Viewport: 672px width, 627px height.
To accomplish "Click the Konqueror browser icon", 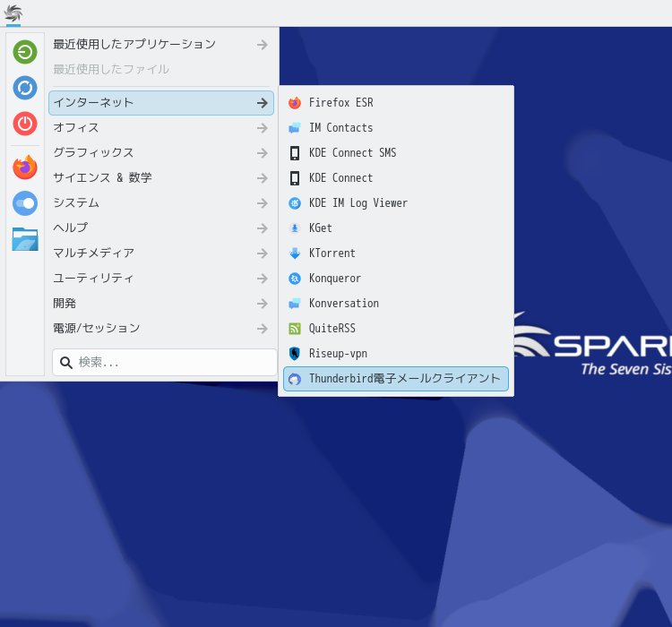I will coord(295,279).
